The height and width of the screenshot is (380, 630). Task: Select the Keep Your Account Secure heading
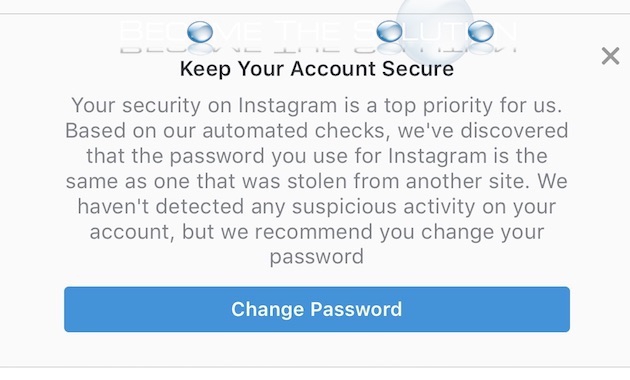317,69
